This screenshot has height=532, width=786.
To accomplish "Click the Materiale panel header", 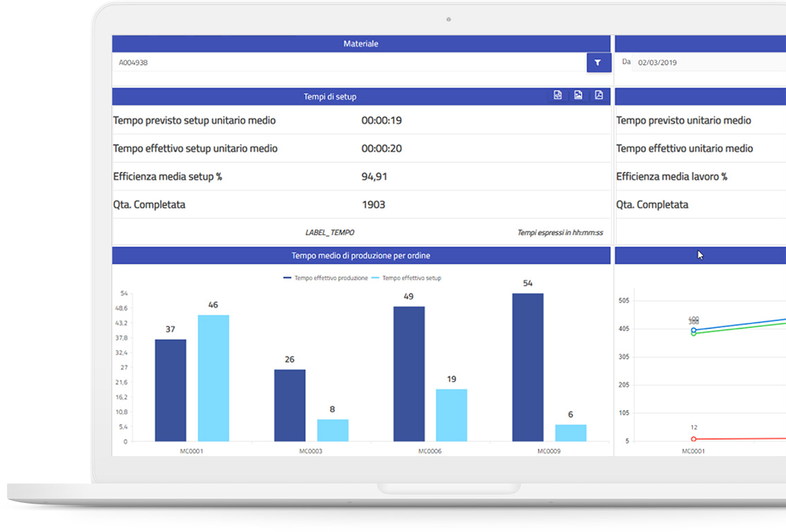I will [x=361, y=44].
